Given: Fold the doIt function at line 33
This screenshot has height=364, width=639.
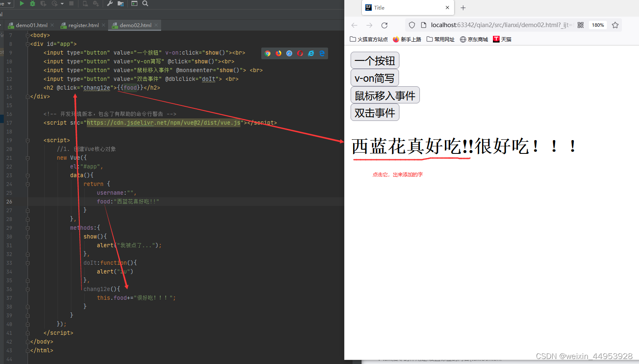Looking at the screenshot, I should (28, 263).
